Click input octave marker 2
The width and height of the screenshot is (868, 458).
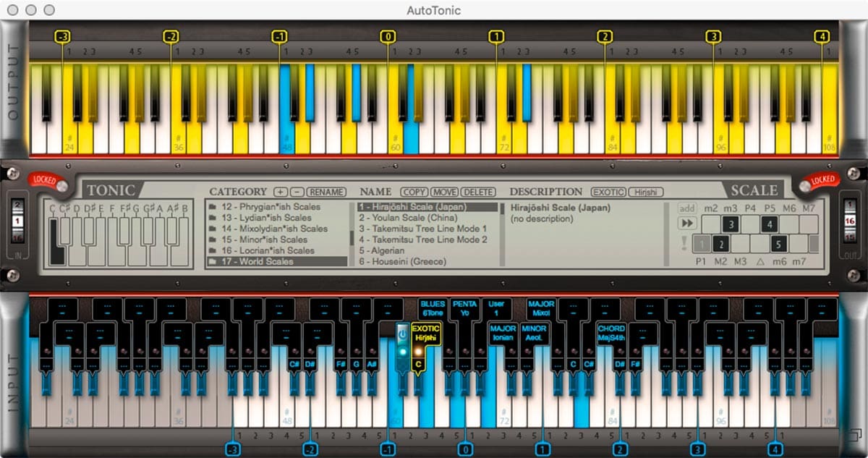[621, 449]
